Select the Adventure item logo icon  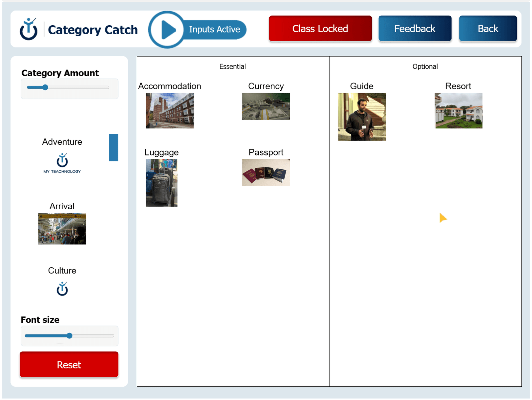point(62,163)
